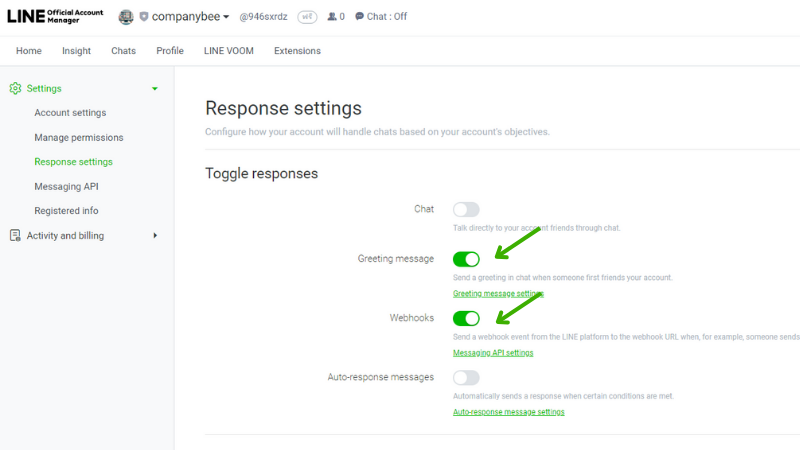Click the oval badge next to @946sxrdz
The height and width of the screenshot is (450, 800).
[307, 17]
